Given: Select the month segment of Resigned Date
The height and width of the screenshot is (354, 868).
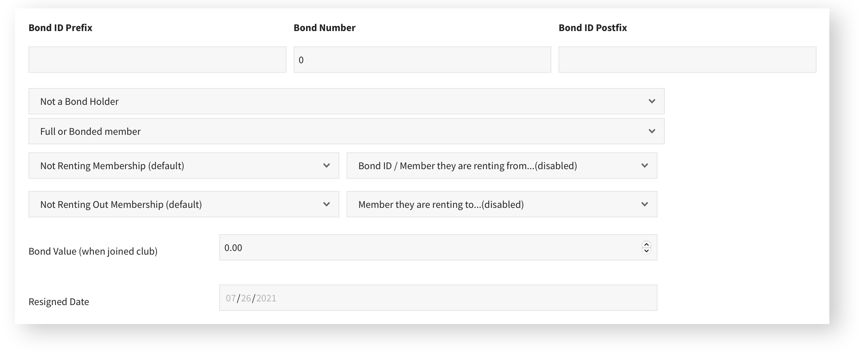Looking at the screenshot, I should coord(231,298).
